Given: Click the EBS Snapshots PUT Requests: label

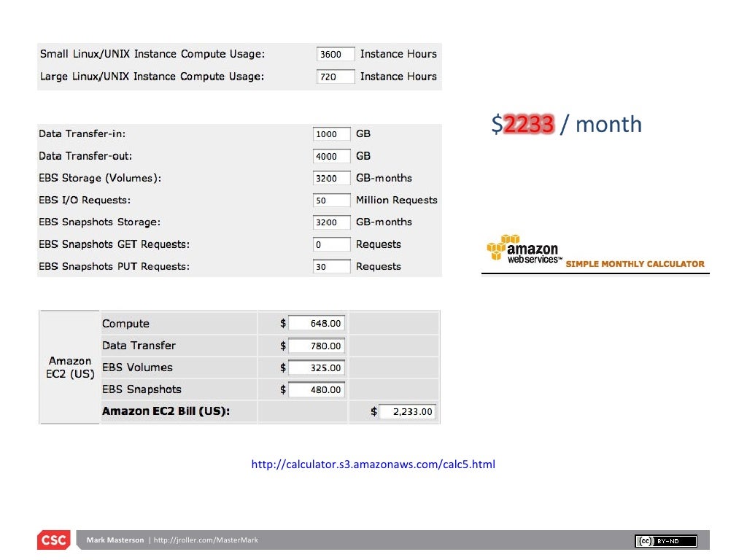Looking at the screenshot, I should [114, 267].
